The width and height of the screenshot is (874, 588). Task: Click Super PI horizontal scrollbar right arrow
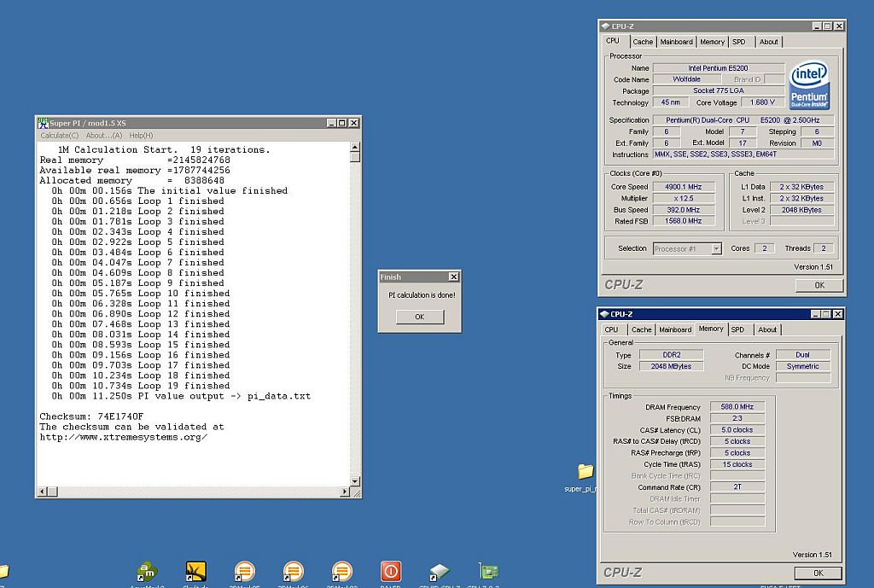(345, 491)
